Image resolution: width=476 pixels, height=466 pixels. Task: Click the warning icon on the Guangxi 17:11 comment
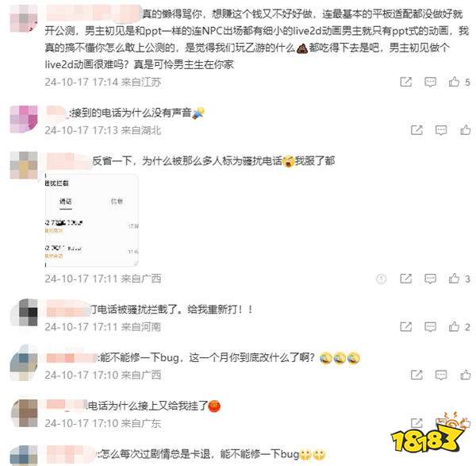click(x=382, y=279)
